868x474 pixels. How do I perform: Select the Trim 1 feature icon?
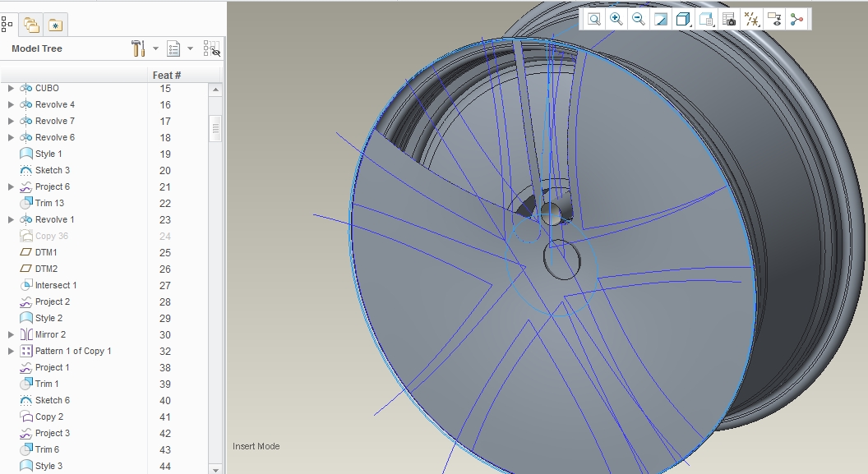pos(26,384)
